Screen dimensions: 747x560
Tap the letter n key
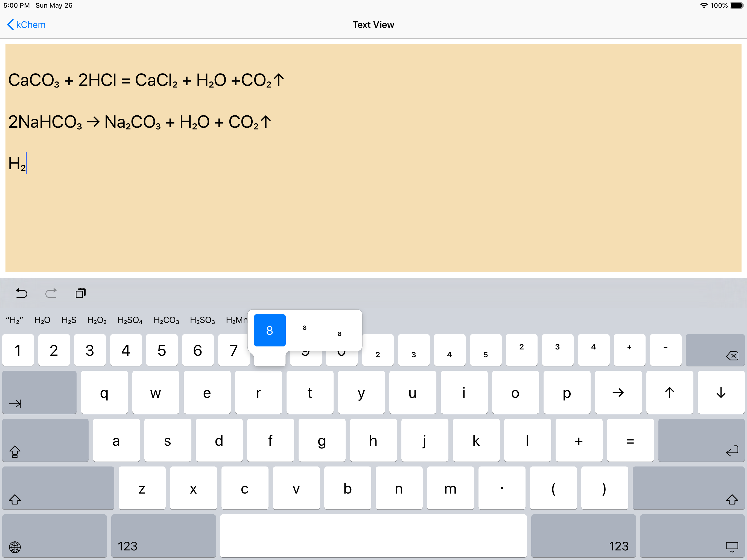pyautogui.click(x=399, y=488)
